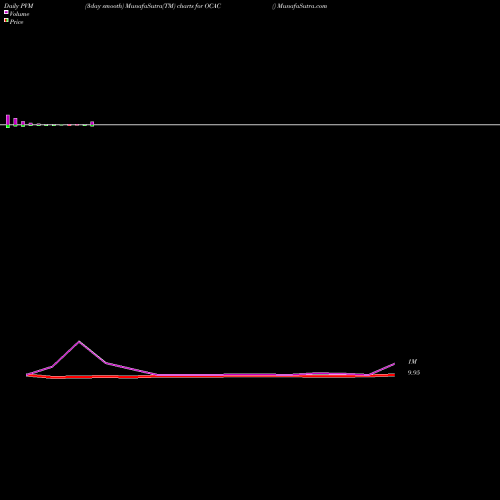Viewport: 500px width, 500px height.
Task: Click the chart title for OCAC
Action: click(153, 6)
